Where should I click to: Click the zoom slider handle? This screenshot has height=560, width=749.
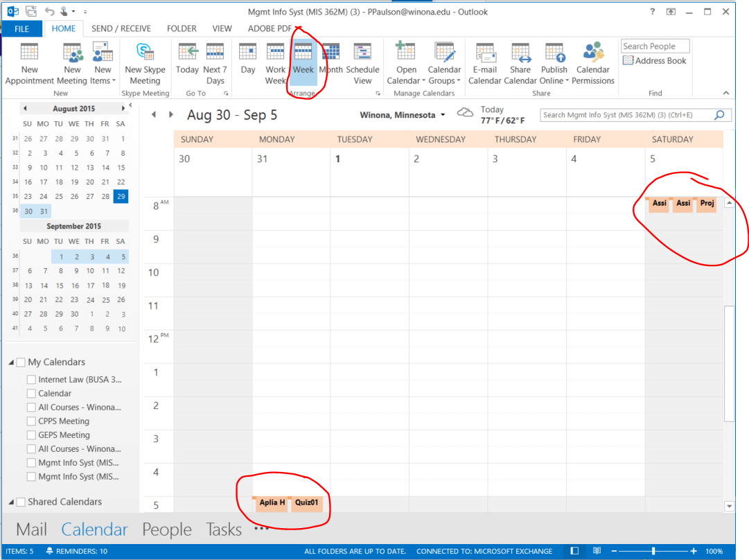click(653, 551)
